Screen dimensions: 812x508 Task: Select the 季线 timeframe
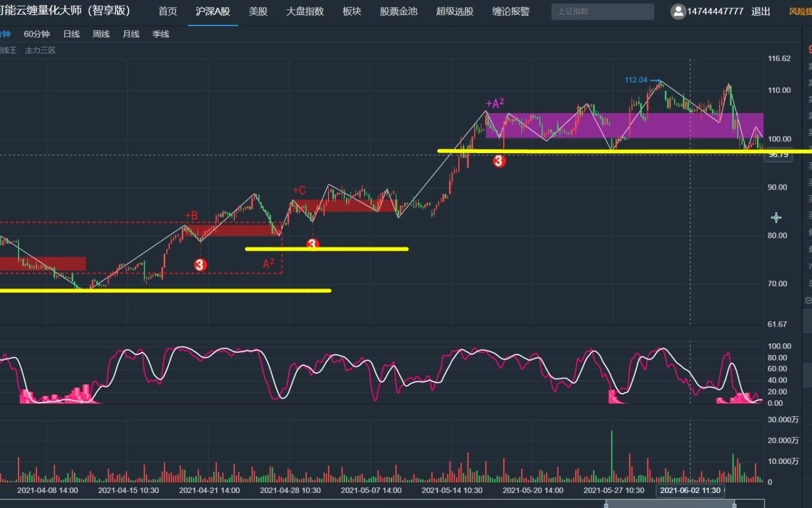pyautogui.click(x=161, y=34)
